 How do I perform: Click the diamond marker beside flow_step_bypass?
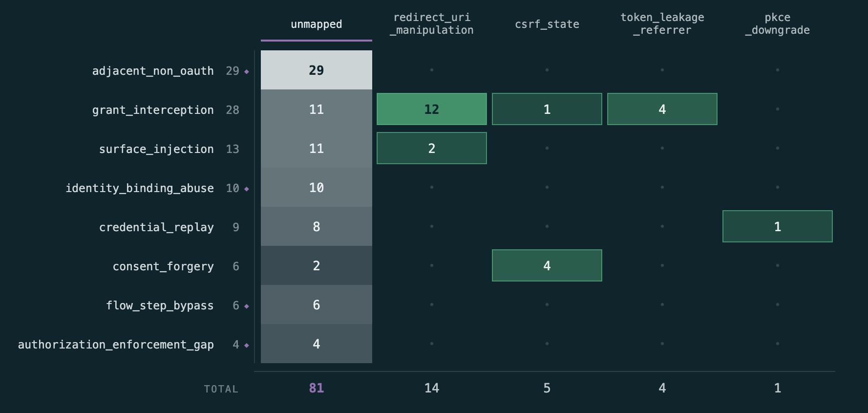click(x=247, y=306)
